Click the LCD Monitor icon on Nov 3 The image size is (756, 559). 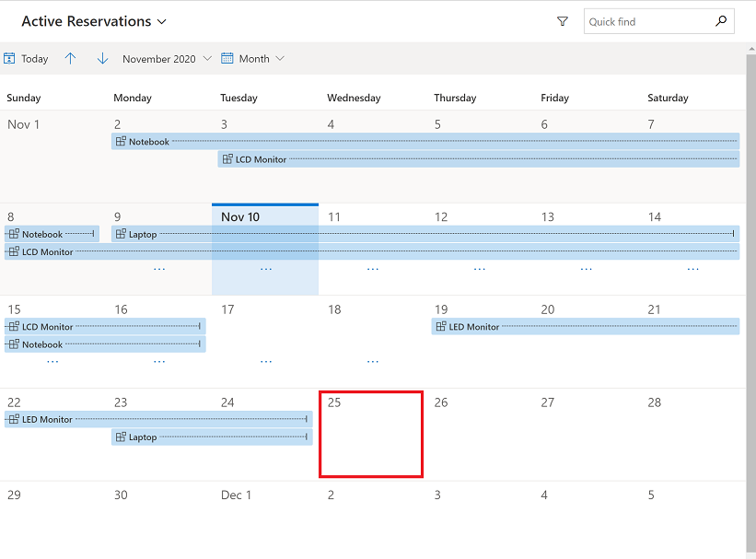pyautogui.click(x=226, y=158)
